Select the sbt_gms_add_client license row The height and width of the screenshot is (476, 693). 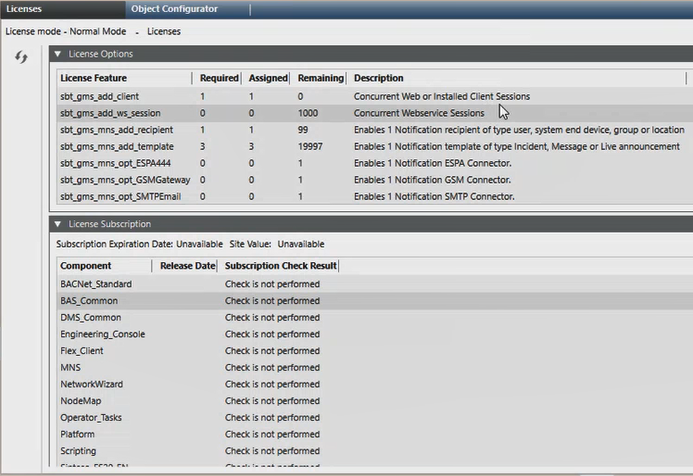(x=102, y=96)
